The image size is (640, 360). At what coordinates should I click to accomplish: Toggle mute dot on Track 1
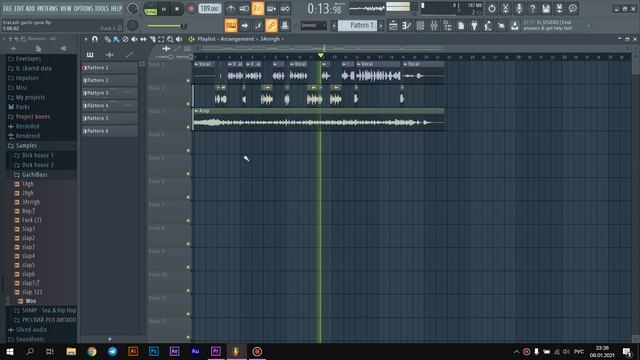(x=188, y=80)
